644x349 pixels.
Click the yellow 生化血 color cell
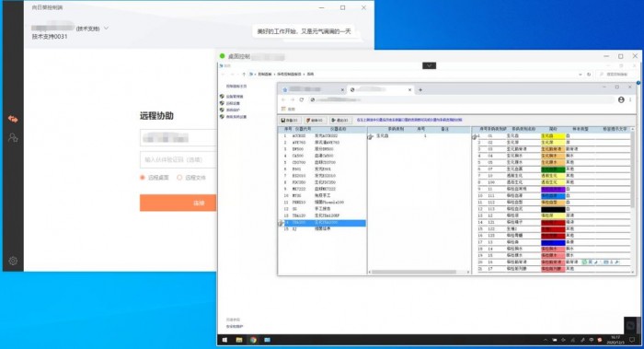click(x=552, y=135)
